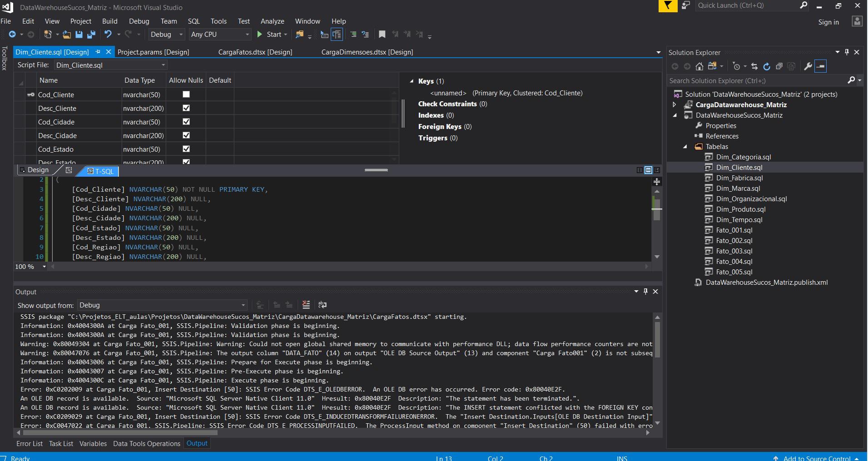The image size is (868, 461).
Task: Save the current file
Action: point(79,35)
